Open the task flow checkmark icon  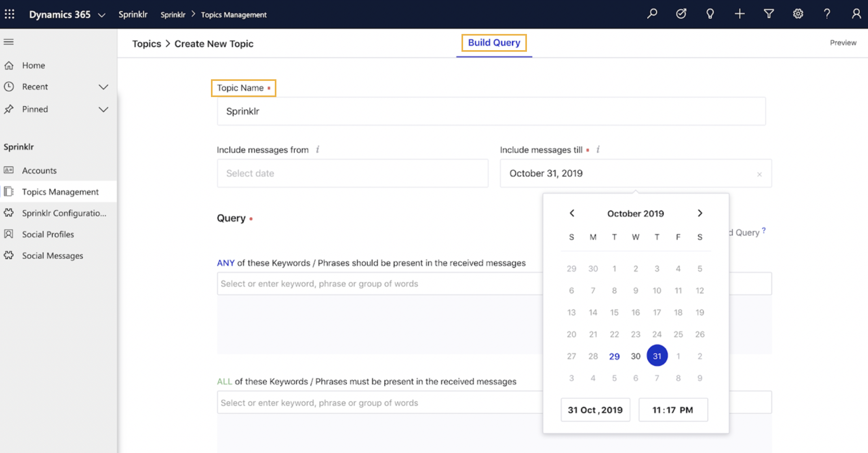681,14
